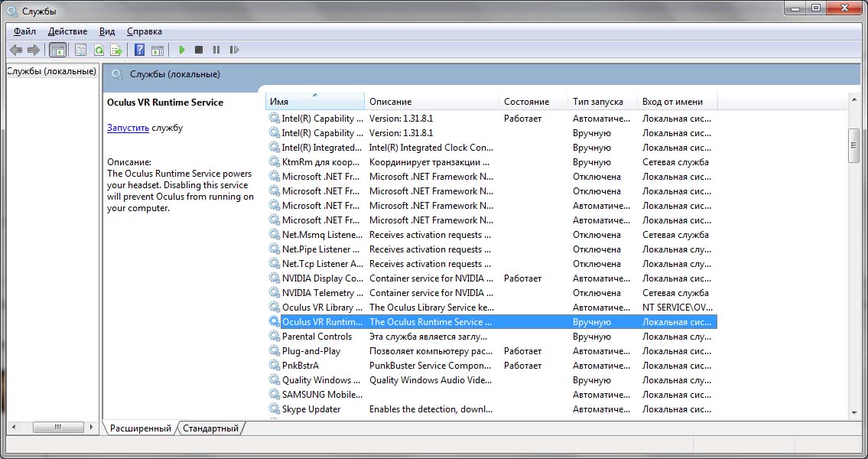
Task: Click the down arrow of vertical scrollbar
Action: pyautogui.click(x=853, y=412)
